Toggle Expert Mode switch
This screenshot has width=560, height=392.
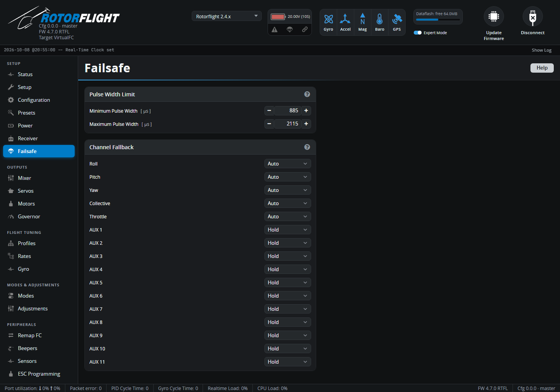coord(418,33)
